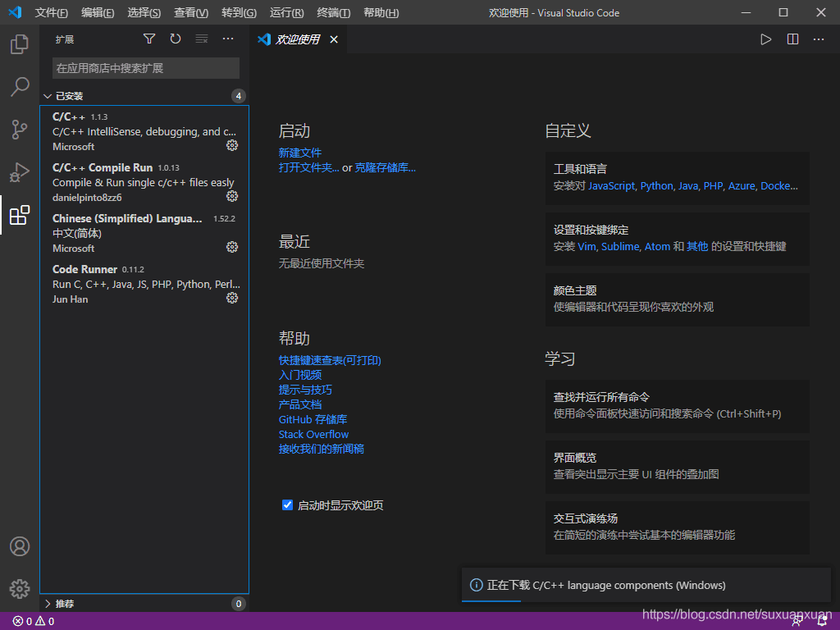Open the 编辑(E) menu
The width and height of the screenshot is (840, 630).
tap(98, 12)
